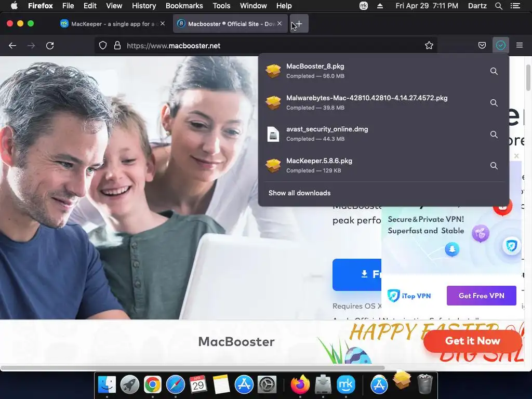The image size is (532, 399).
Task: Open Launchpad from the Dock
Action: (129, 385)
